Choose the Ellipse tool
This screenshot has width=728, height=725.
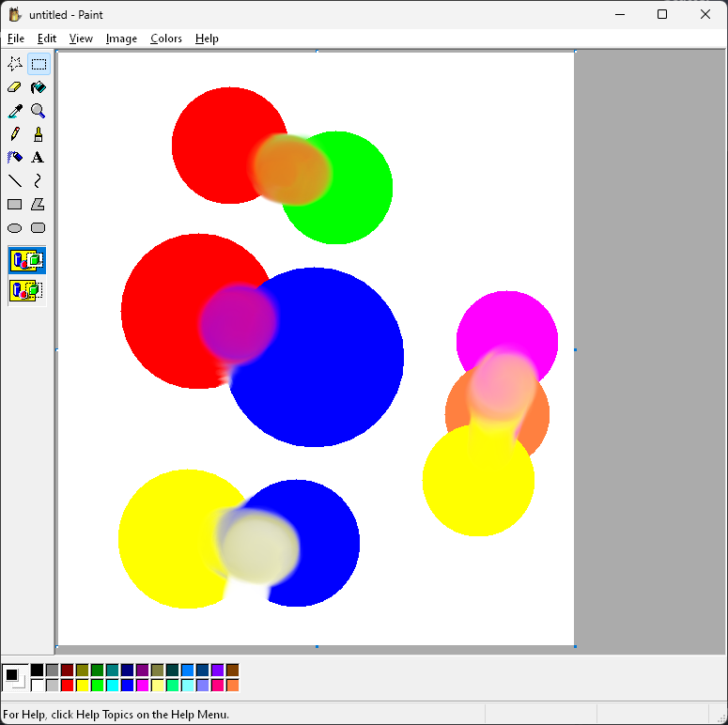point(15,228)
